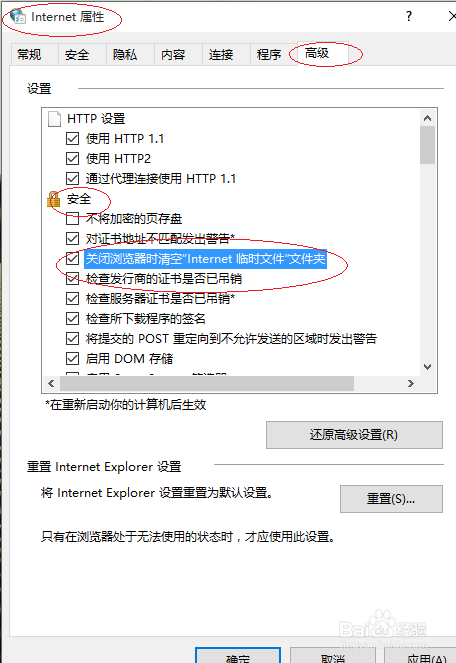This screenshot has width=456, height=663.
Task: Select the security padlock icon
Action: [54, 199]
